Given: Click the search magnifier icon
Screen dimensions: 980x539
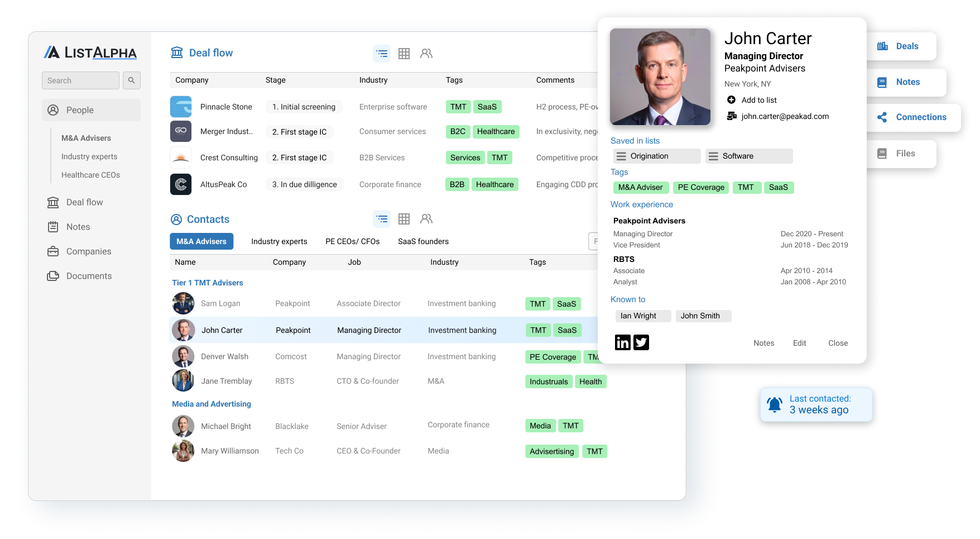Looking at the screenshot, I should [131, 80].
